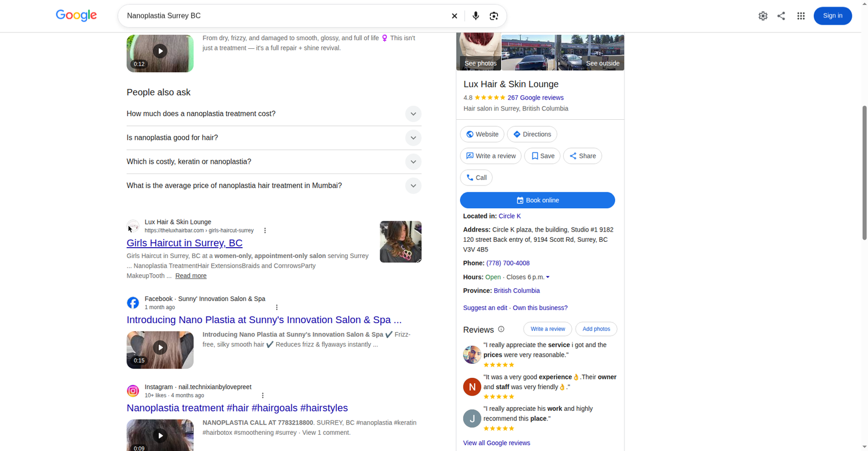
Task: Open the three-dot menu for the Facebook result
Action: point(277,307)
